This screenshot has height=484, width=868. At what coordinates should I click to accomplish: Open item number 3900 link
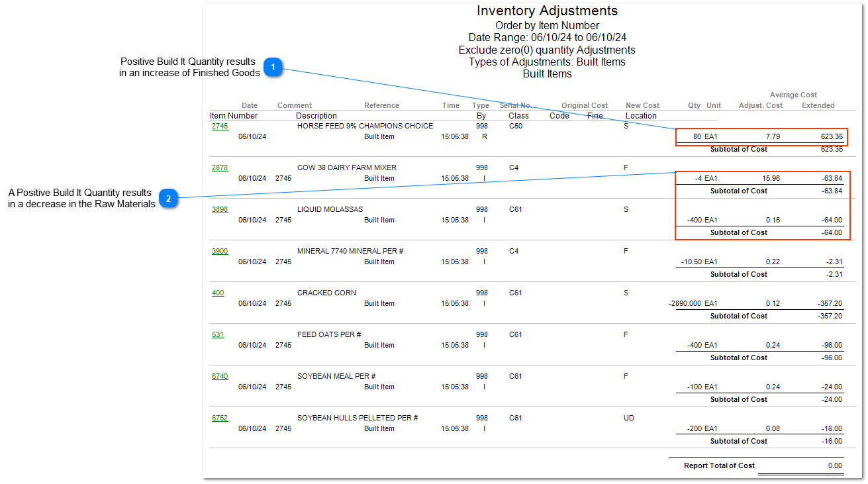pos(220,251)
